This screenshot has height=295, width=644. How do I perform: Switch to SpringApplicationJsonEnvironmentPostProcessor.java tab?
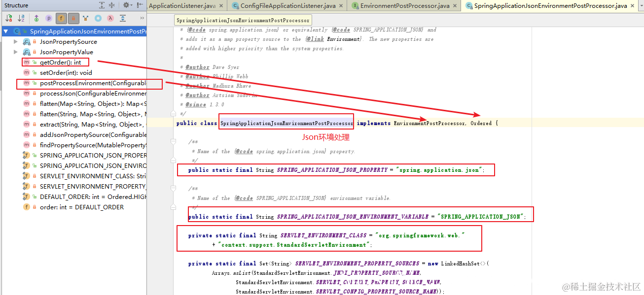pos(549,6)
